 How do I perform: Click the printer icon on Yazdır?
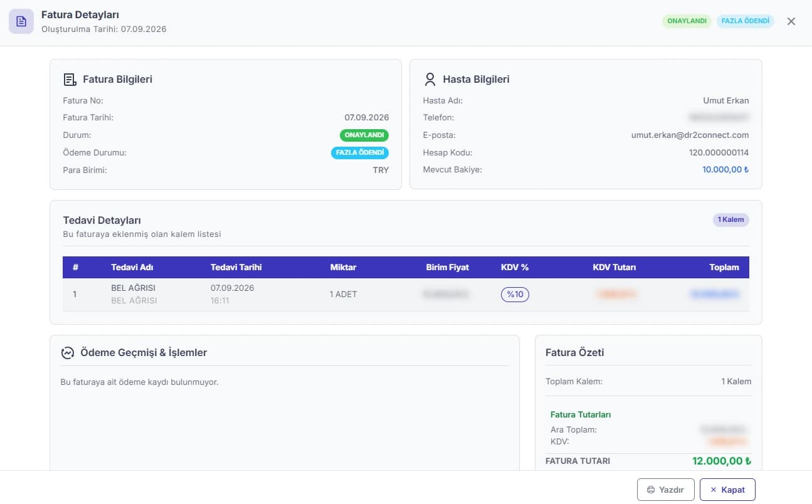coord(651,490)
